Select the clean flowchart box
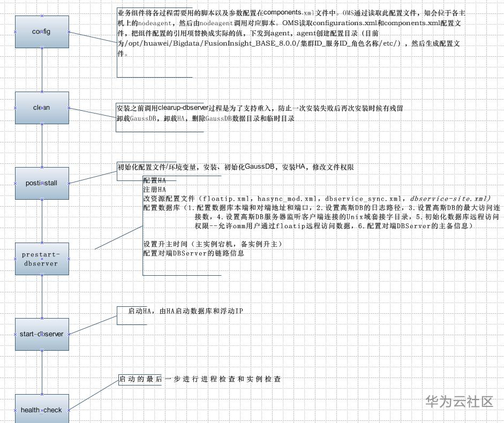This screenshot has width=504, height=423. click(x=42, y=108)
